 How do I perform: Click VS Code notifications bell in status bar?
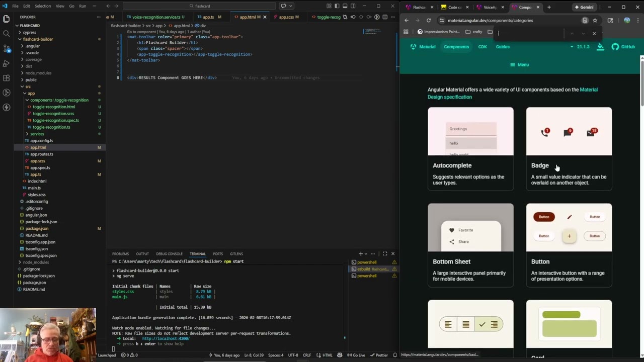tap(395, 355)
